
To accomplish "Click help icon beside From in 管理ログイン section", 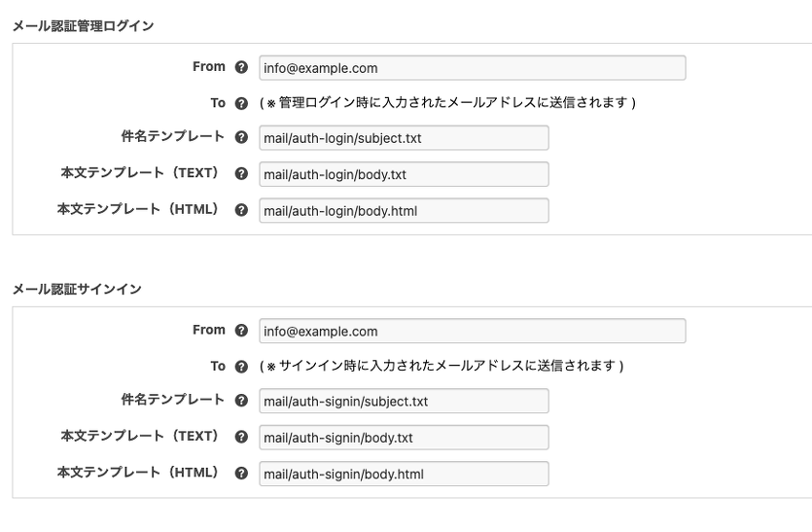I will 242,67.
